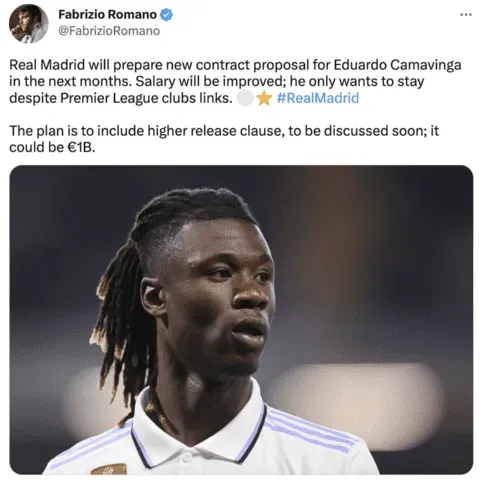Click the club crest on the jersey

(x=109, y=469)
